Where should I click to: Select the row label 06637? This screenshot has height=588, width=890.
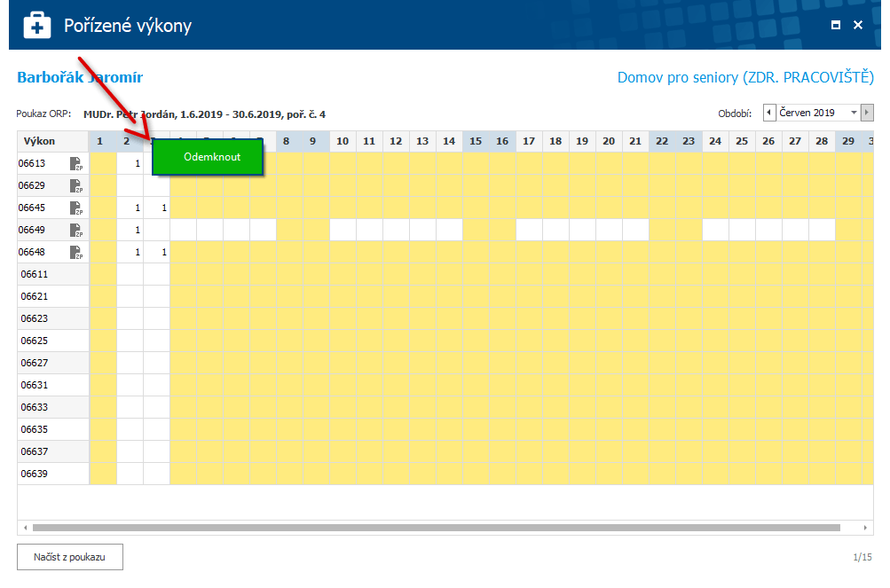point(35,451)
